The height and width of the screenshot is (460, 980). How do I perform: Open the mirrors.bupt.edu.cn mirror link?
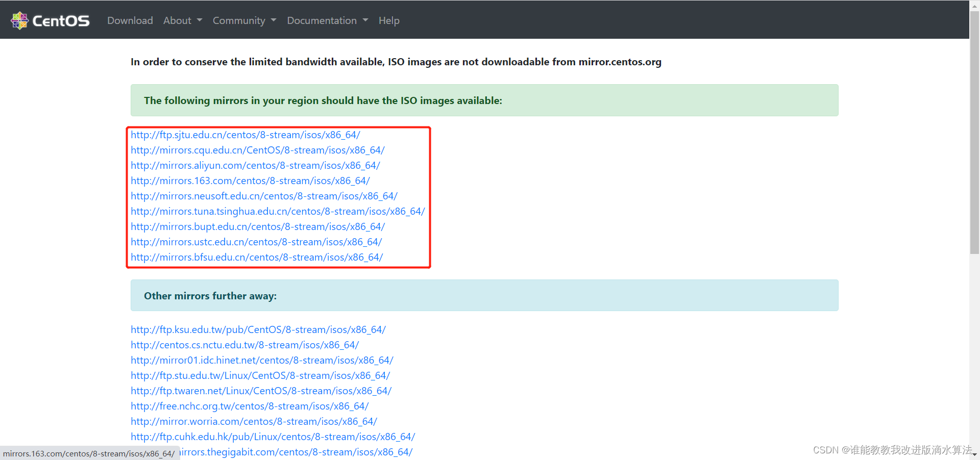coord(258,226)
